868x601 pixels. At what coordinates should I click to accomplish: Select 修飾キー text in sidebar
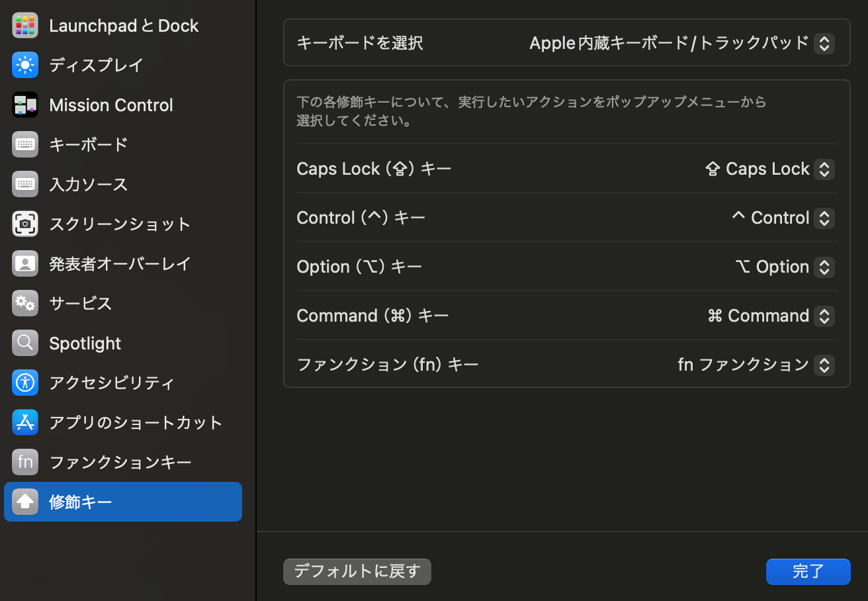tap(81, 502)
